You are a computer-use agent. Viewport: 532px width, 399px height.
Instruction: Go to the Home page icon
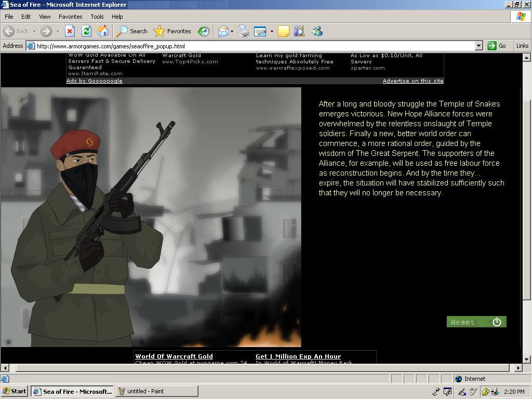coord(103,31)
